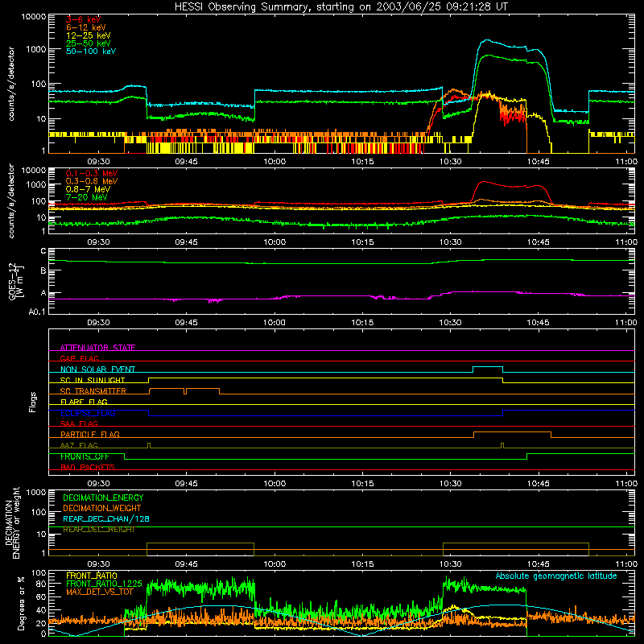Viewport: 644px width, 644px height.
Task: Select the GAP_FLAG label
Action: (x=79, y=358)
